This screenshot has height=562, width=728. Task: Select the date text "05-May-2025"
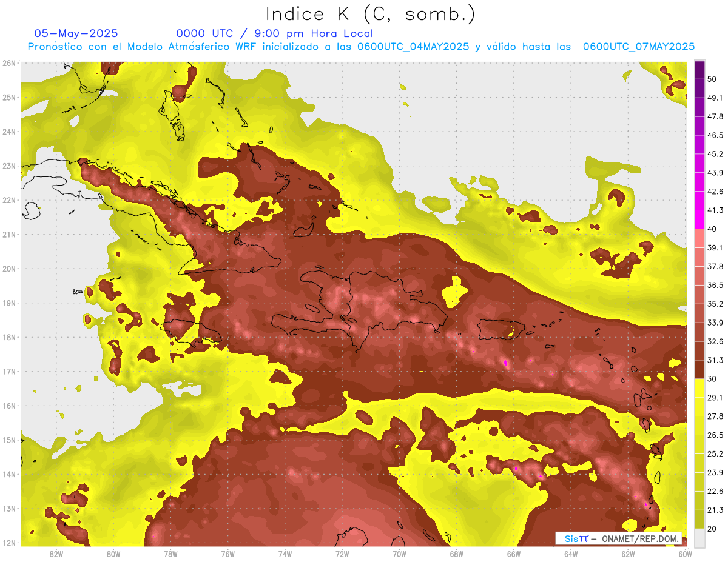pyautogui.click(x=76, y=33)
